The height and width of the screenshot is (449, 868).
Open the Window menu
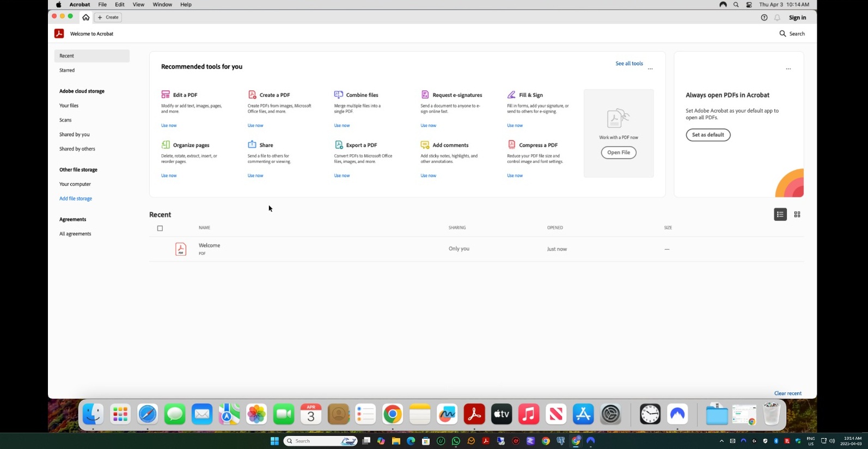click(162, 4)
